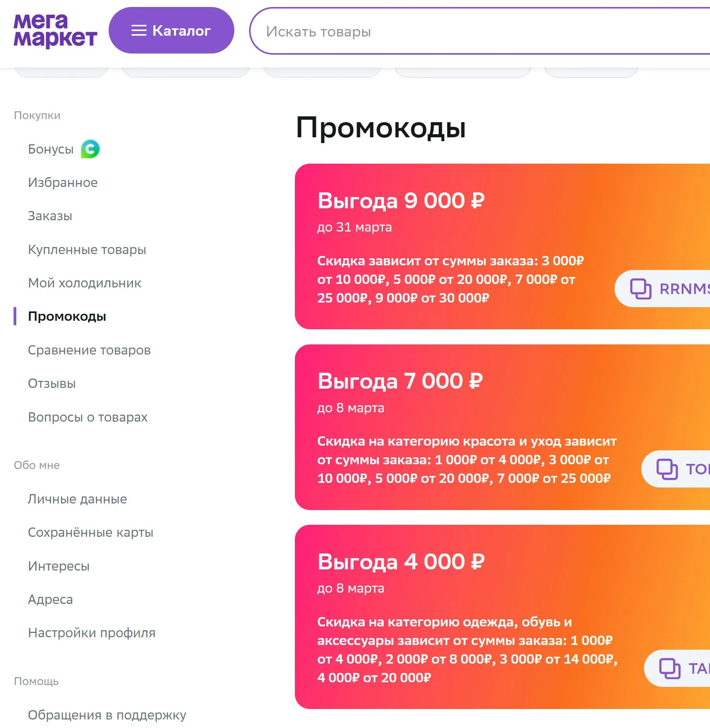Open Обращения в поддержку

(107, 715)
